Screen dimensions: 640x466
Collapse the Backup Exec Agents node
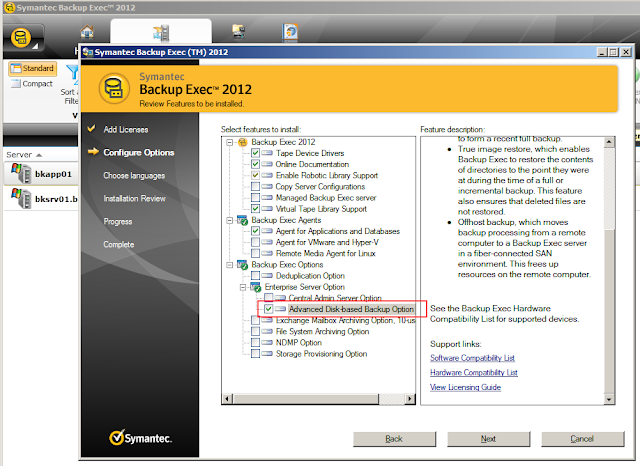[x=230, y=220]
